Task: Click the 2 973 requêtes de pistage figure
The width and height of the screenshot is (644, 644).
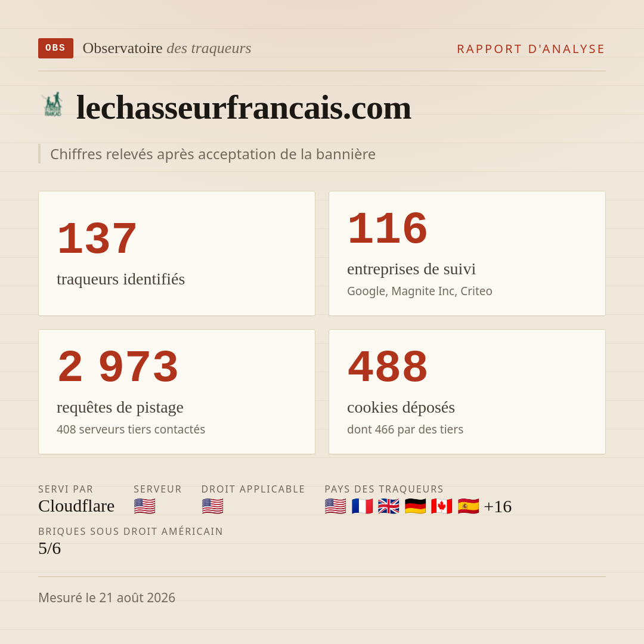Action: 118,367
